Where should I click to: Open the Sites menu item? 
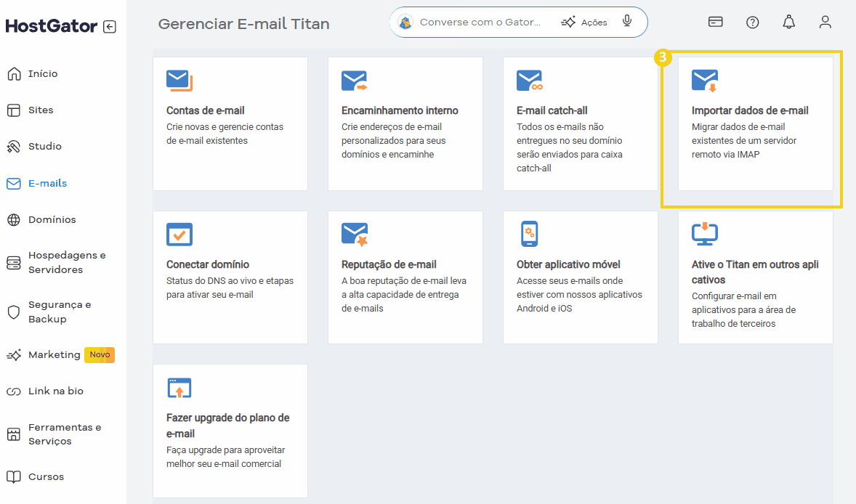[x=41, y=110]
